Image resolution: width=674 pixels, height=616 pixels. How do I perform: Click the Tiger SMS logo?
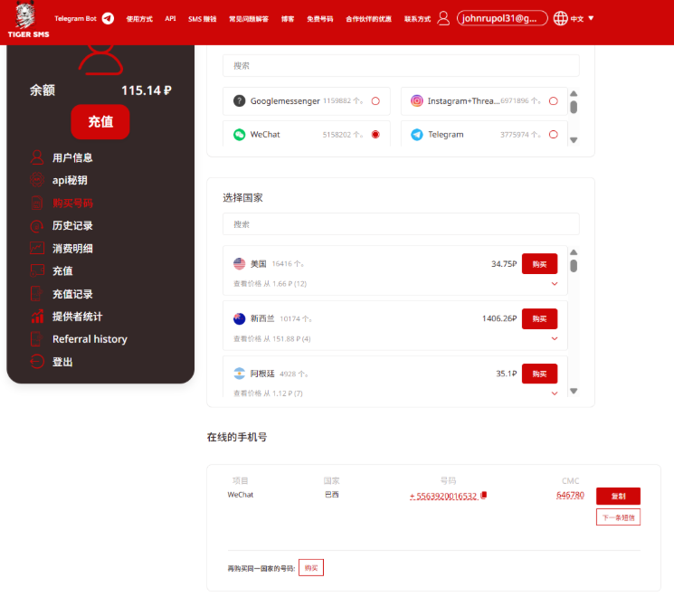pos(28,19)
